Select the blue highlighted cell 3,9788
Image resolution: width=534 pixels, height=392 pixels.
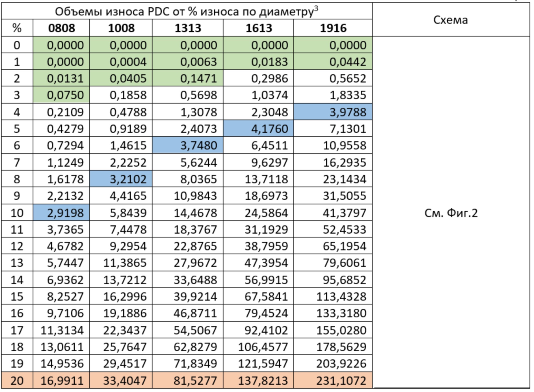pos(333,112)
